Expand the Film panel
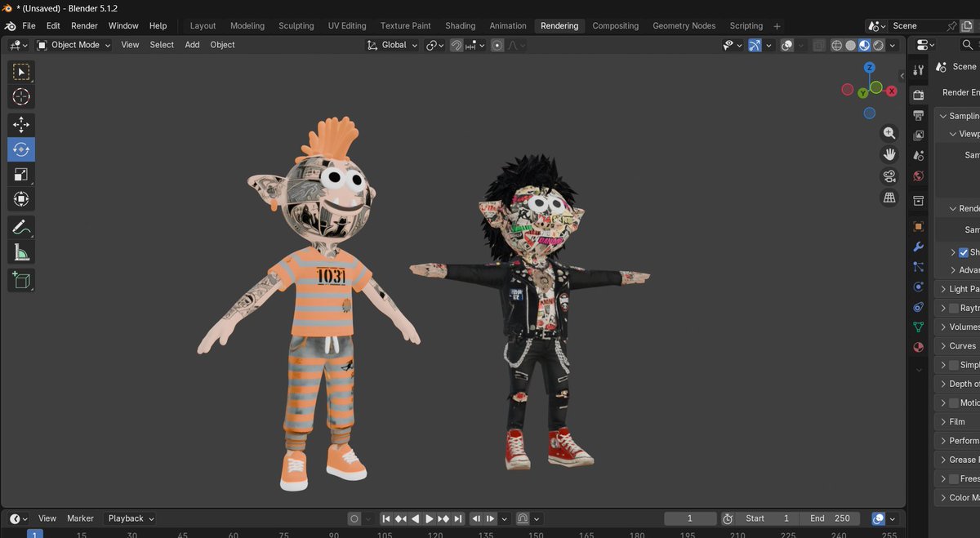 [957, 422]
